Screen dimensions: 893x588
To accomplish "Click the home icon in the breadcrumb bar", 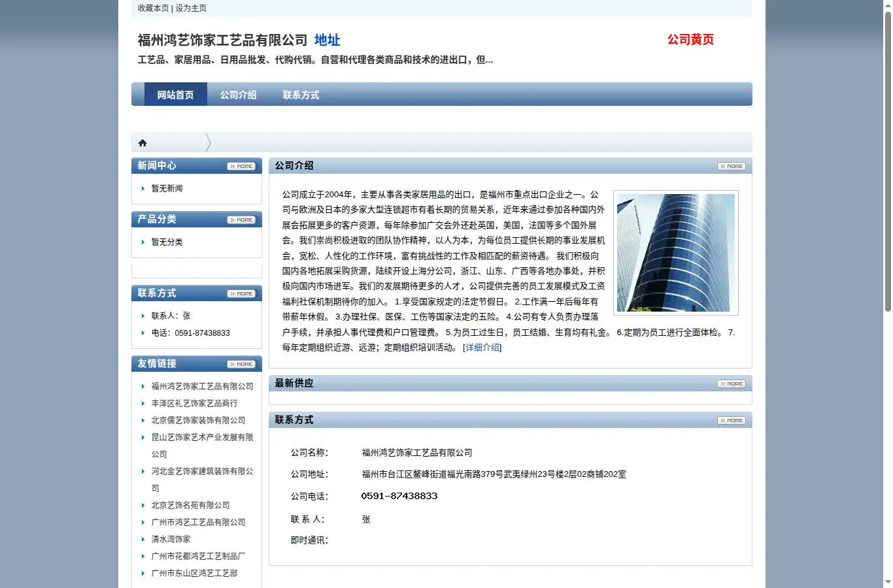I will [143, 143].
